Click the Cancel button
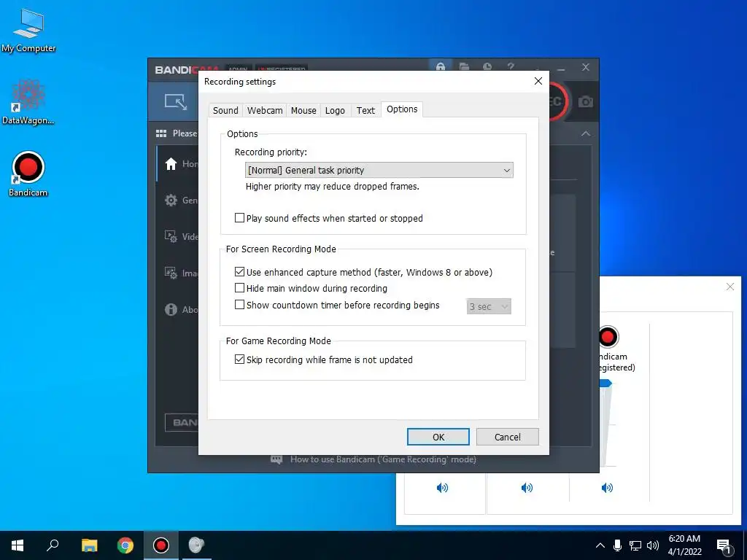 click(x=508, y=437)
